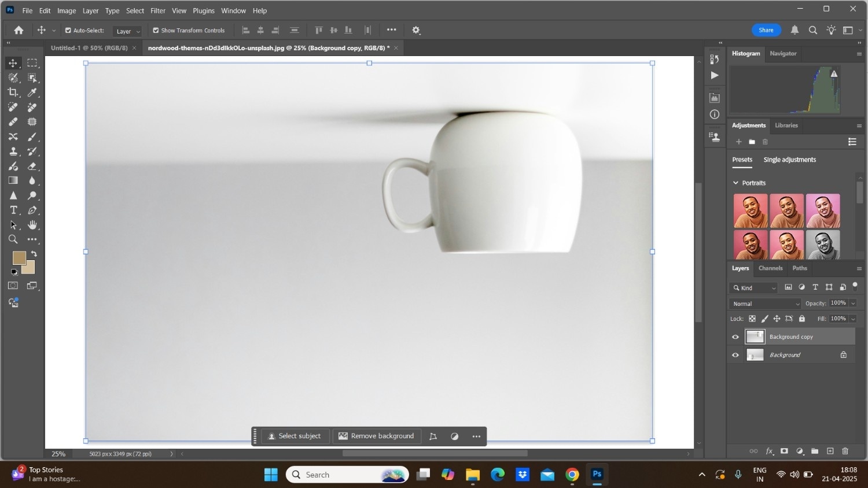The height and width of the screenshot is (488, 868).
Task: Open the Properties info panel icon
Action: pyautogui.click(x=715, y=114)
